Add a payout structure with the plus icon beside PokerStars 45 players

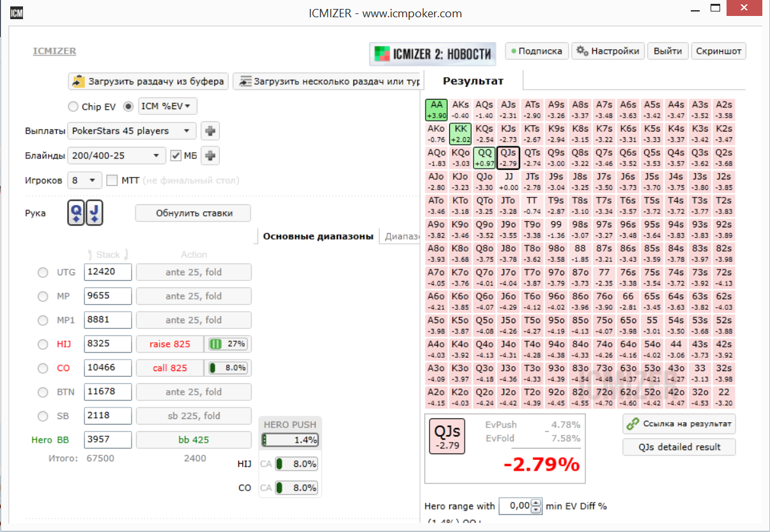tap(210, 131)
